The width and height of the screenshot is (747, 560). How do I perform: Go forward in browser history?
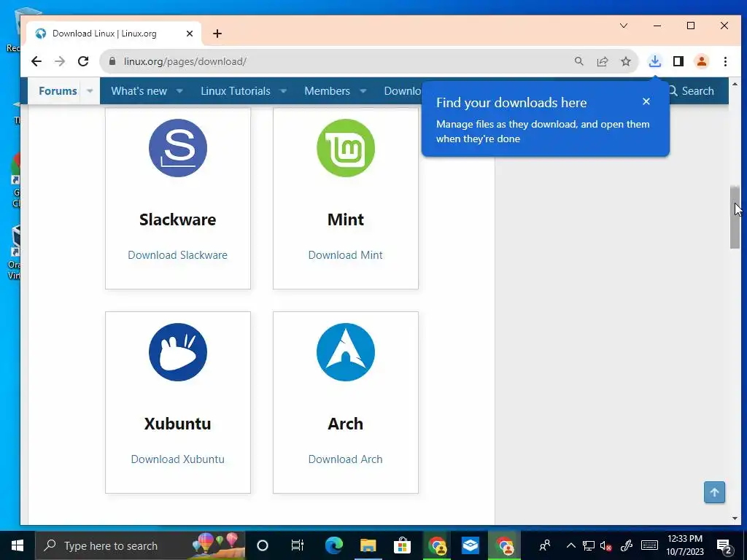coord(60,61)
